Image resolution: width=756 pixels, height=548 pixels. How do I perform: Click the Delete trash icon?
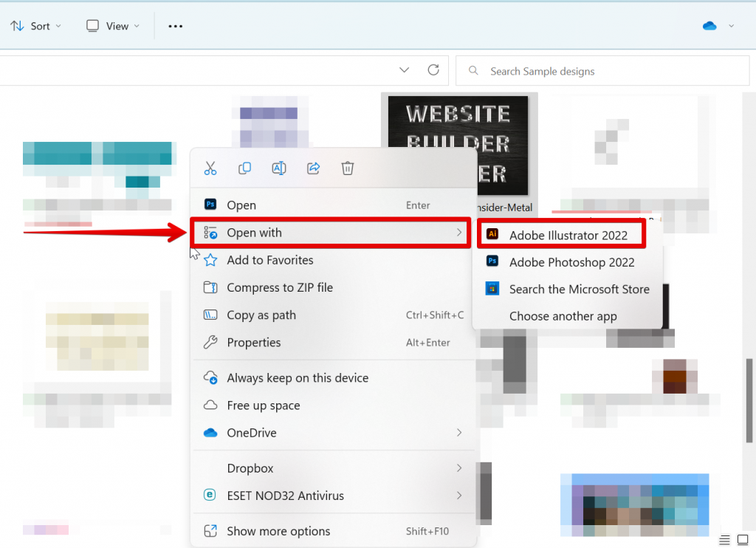click(347, 168)
